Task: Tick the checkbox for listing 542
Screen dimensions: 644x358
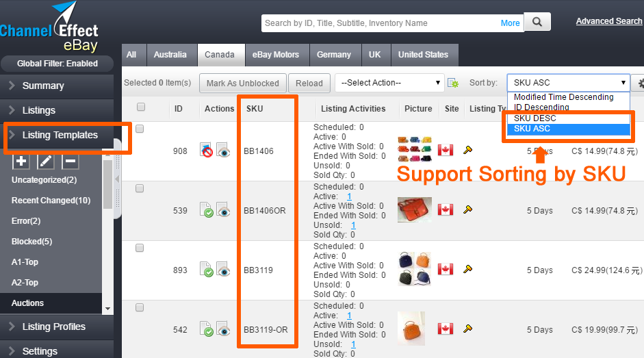Action: [x=140, y=307]
